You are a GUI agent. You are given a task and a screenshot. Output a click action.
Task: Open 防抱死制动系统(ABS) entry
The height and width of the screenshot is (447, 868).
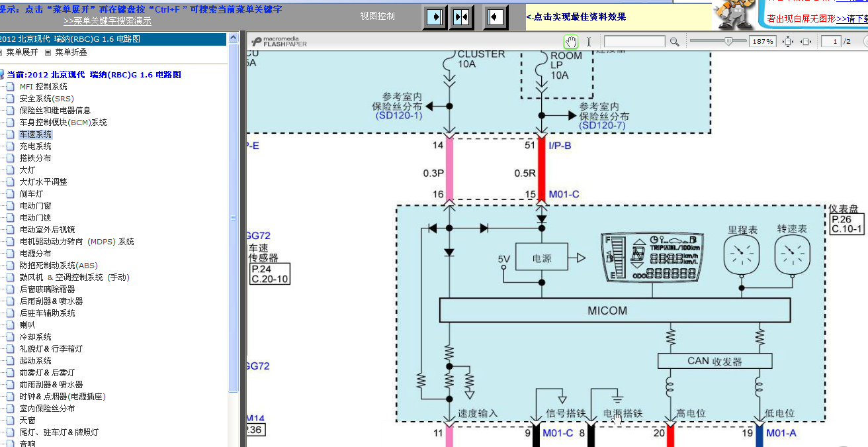[58, 266]
